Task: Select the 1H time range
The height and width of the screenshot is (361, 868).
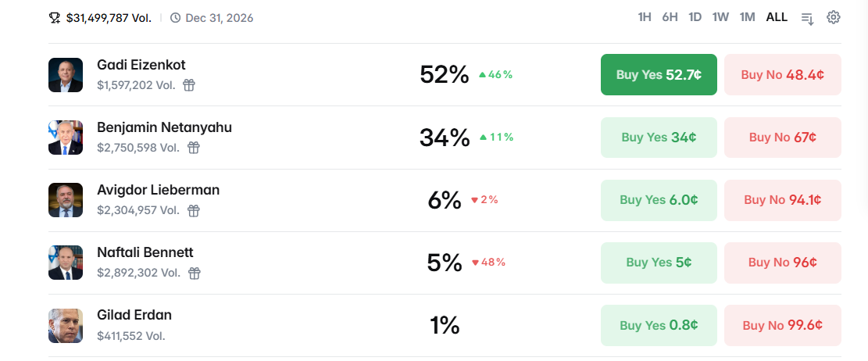Action: coord(645,17)
